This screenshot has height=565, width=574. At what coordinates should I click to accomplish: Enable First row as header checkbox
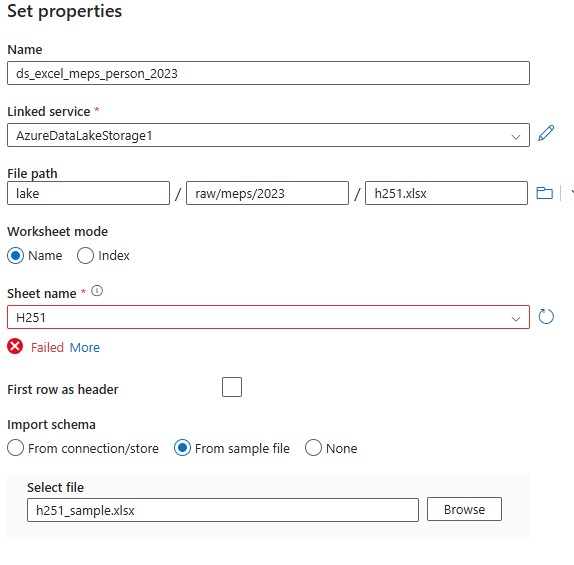coord(232,387)
